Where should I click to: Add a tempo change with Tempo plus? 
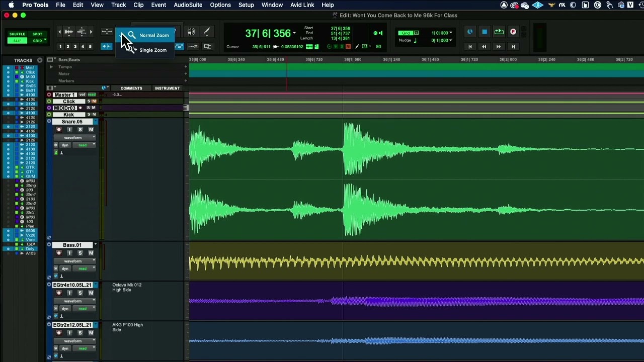pos(186,67)
